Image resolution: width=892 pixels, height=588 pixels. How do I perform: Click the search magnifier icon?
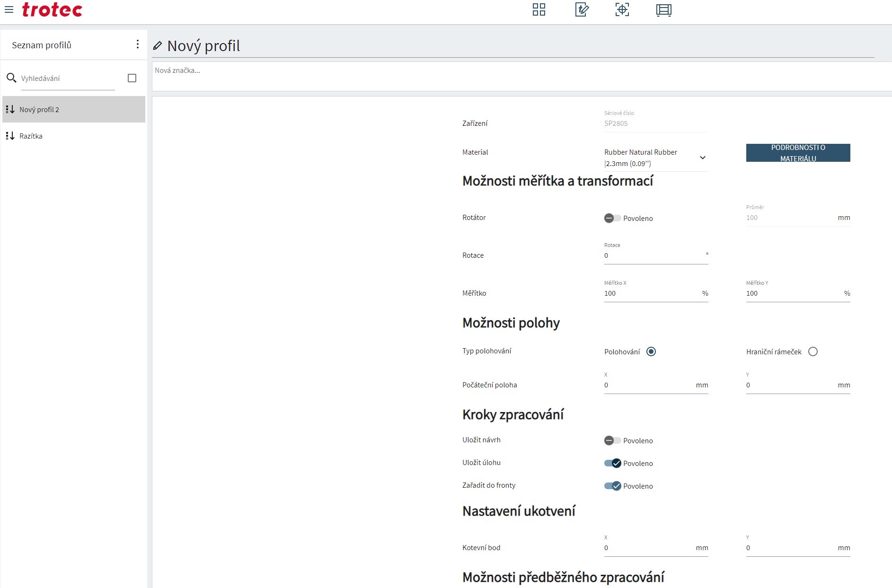click(x=11, y=78)
